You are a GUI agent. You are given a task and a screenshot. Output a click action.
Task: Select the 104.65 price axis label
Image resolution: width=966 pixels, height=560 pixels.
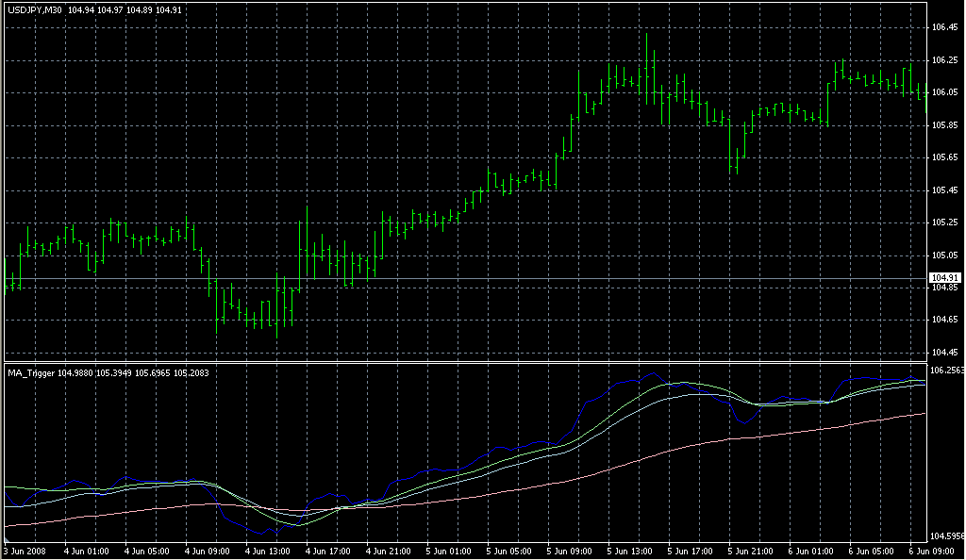(x=944, y=321)
